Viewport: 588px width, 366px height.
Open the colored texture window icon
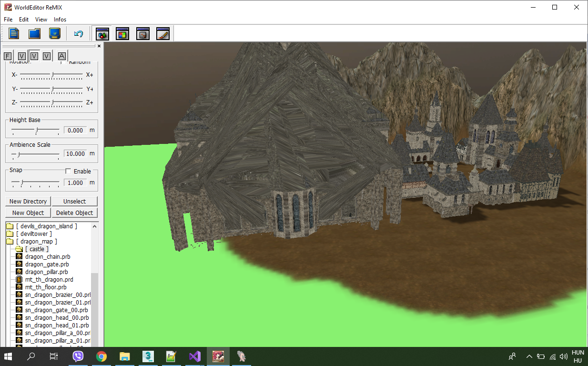pyautogui.click(x=122, y=33)
